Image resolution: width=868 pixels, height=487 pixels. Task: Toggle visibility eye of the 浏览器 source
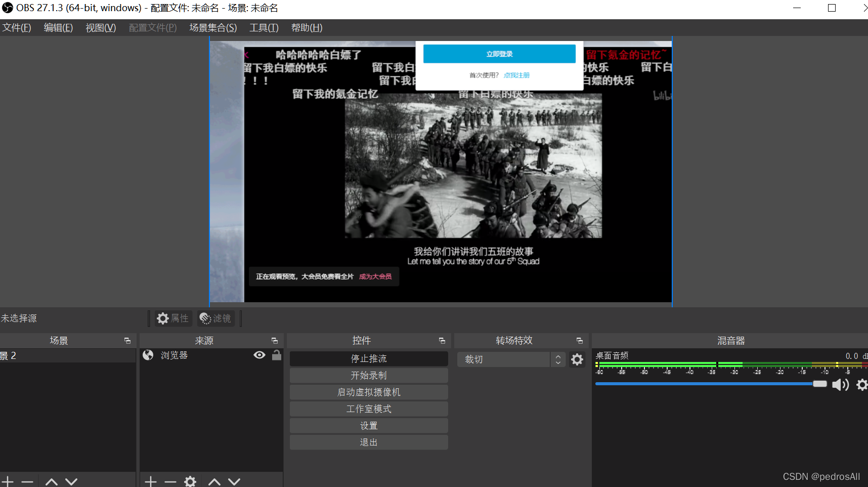point(259,355)
